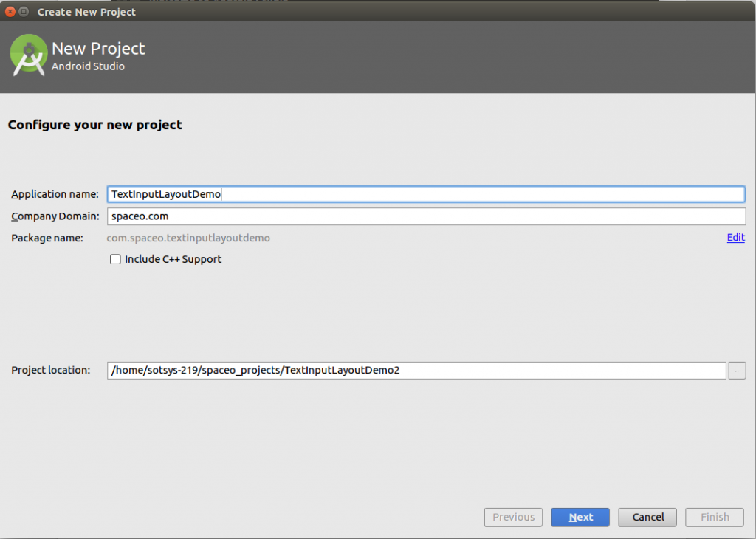Screen dimensions: 756x539
Task: Click the Project location label
Action: (51, 370)
